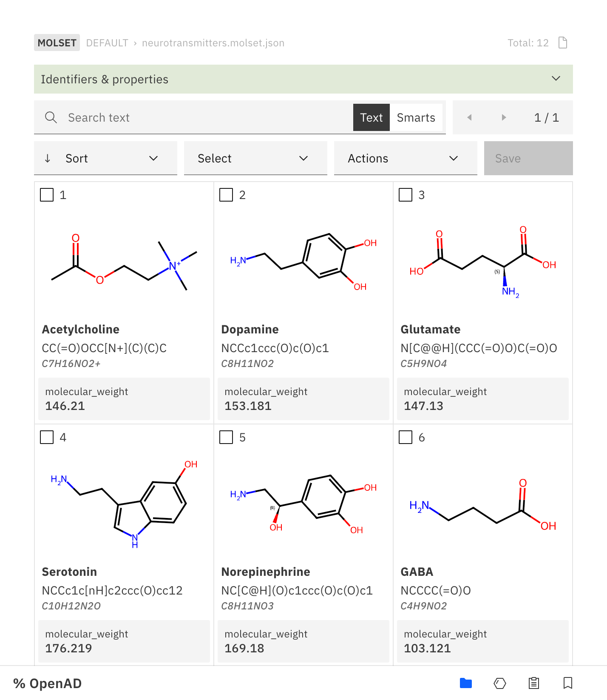Click the search magnifier icon
Viewport: 607px width, 700px height.
(x=51, y=117)
